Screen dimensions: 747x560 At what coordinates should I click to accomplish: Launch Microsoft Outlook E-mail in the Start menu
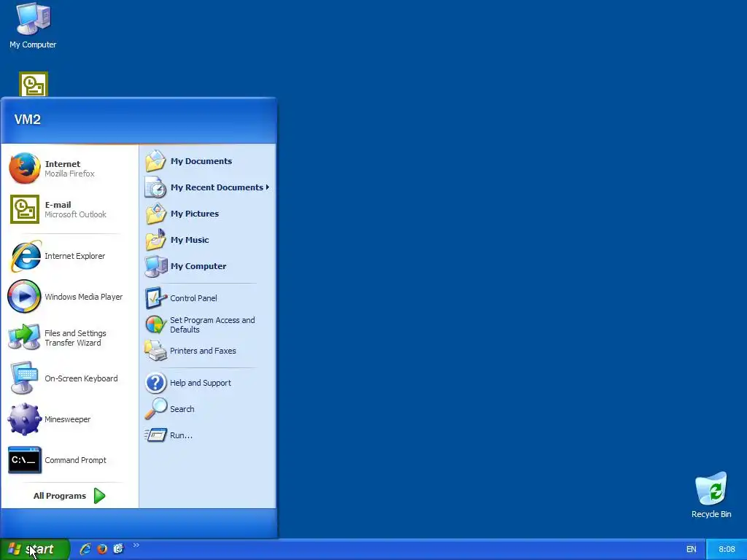click(x=69, y=209)
